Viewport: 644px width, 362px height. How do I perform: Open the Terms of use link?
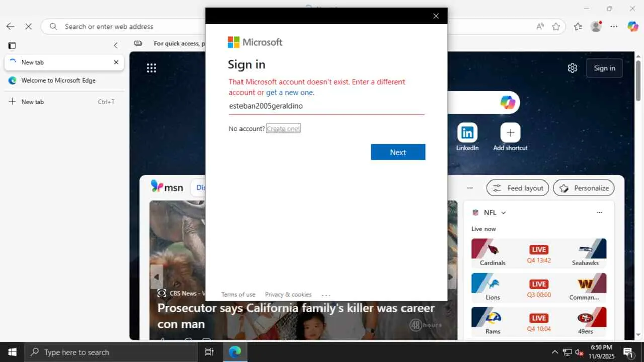[x=238, y=294]
